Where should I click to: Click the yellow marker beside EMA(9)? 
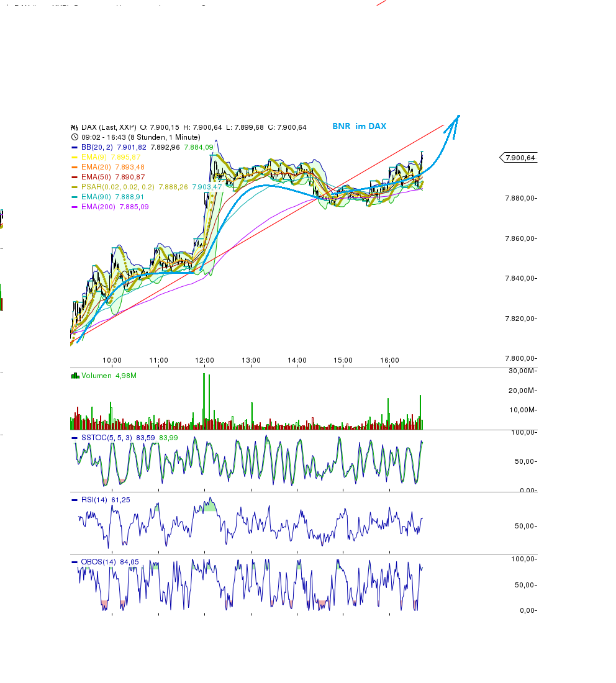(75, 157)
